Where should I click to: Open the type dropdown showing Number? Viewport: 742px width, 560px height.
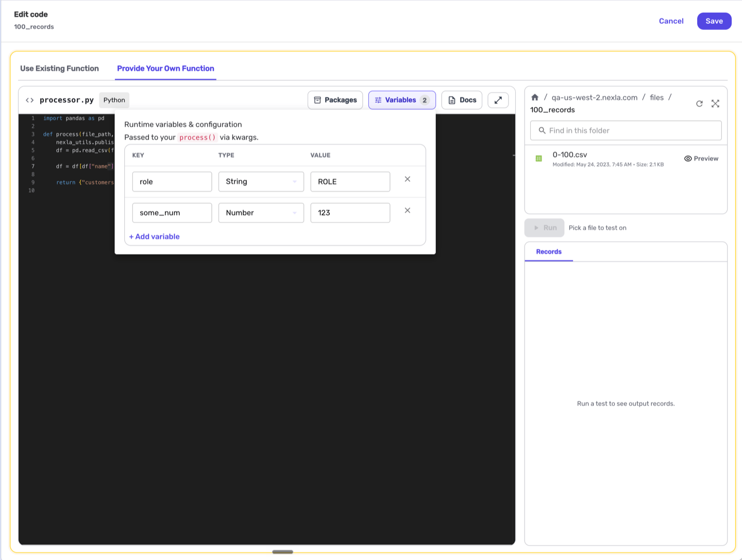(x=261, y=213)
